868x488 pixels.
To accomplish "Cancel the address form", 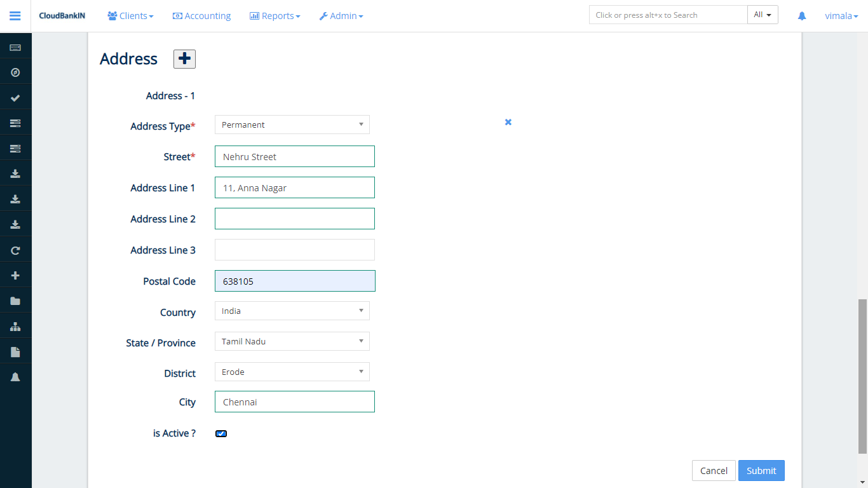I will click(714, 470).
